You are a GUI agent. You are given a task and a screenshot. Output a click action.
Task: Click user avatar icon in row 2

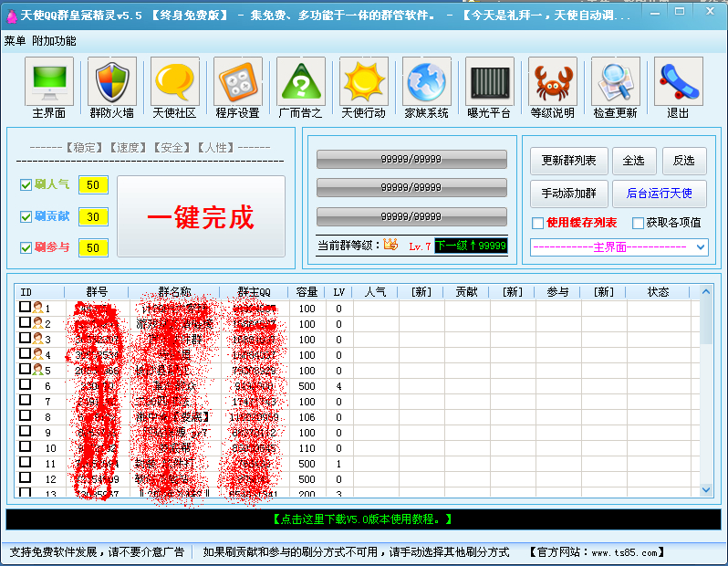pyautogui.click(x=38, y=323)
